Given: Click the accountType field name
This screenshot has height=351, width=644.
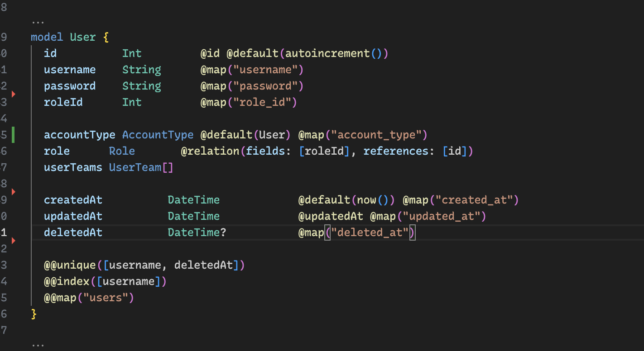Looking at the screenshot, I should 80,135.
